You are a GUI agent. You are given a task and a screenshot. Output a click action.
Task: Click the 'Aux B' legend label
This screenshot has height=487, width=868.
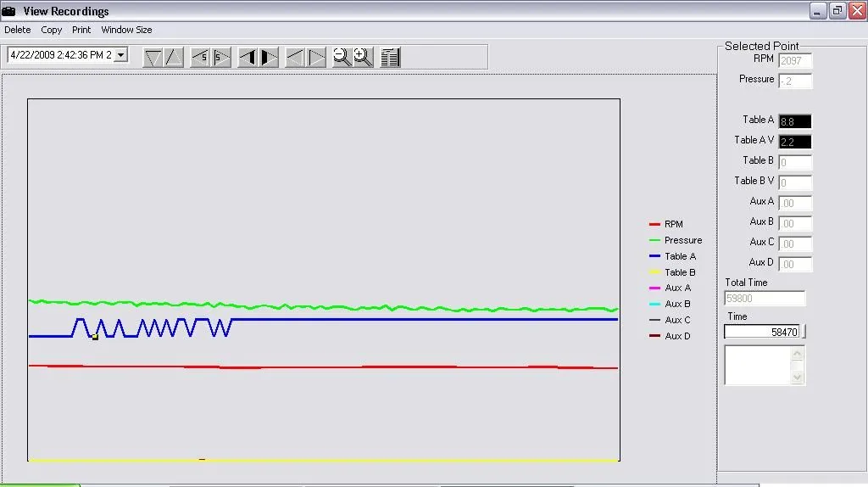click(x=677, y=305)
